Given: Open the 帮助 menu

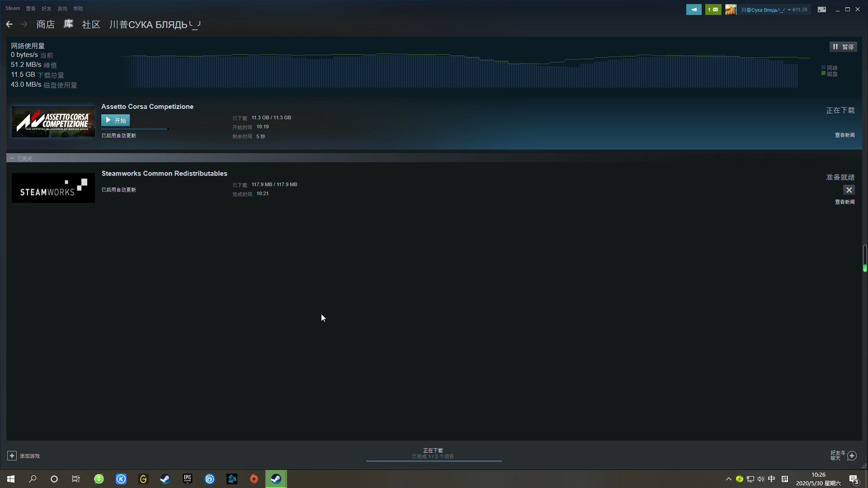Looking at the screenshot, I should pyautogui.click(x=78, y=9).
